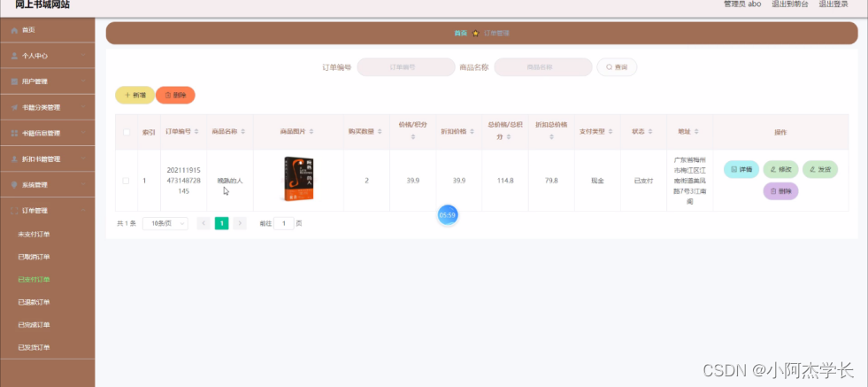Sort by 订单编号 column sort icon
Image resolution: width=868 pixels, height=387 pixels.
[198, 132]
